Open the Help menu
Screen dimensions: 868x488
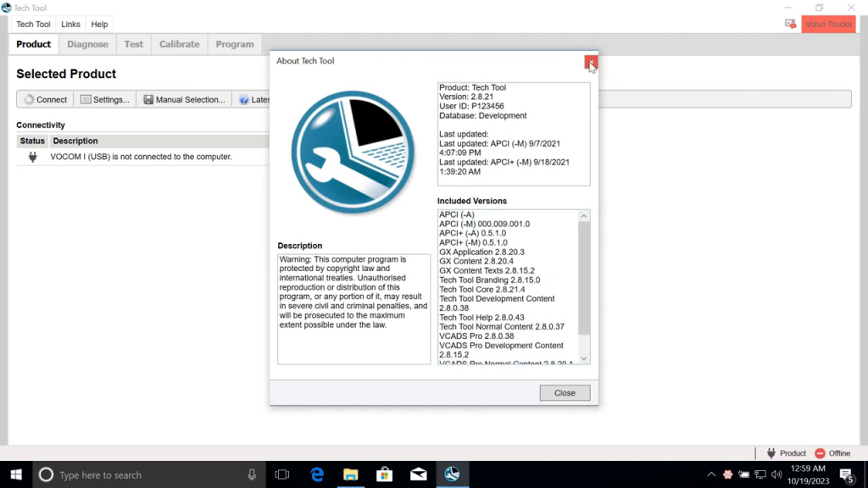click(99, 24)
